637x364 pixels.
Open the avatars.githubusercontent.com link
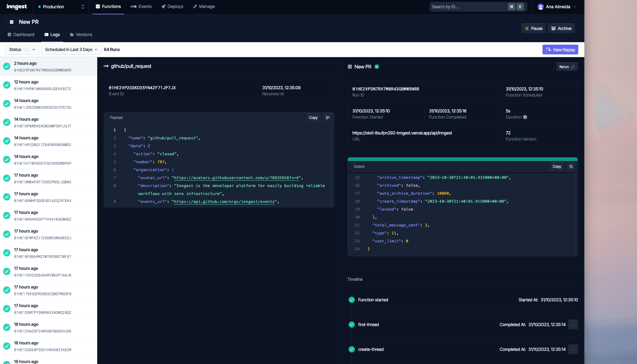236,178
